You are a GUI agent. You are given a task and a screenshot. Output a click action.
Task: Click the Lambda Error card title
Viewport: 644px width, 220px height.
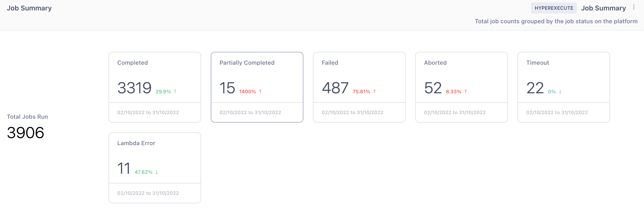tap(136, 143)
